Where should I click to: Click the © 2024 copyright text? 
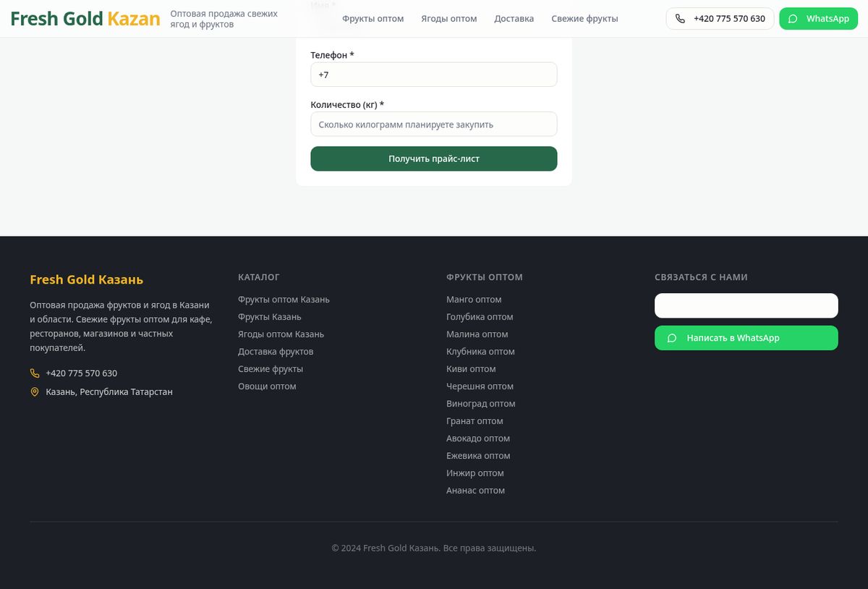pos(434,548)
